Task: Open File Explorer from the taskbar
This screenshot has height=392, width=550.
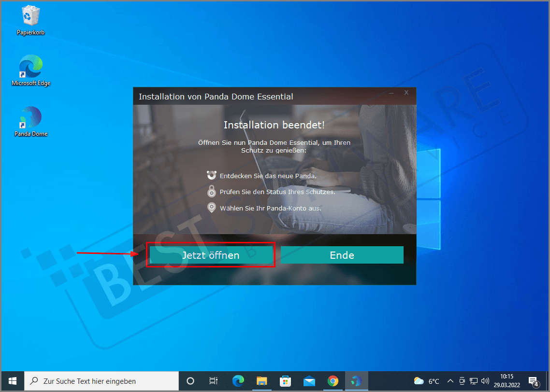Action: (262, 381)
